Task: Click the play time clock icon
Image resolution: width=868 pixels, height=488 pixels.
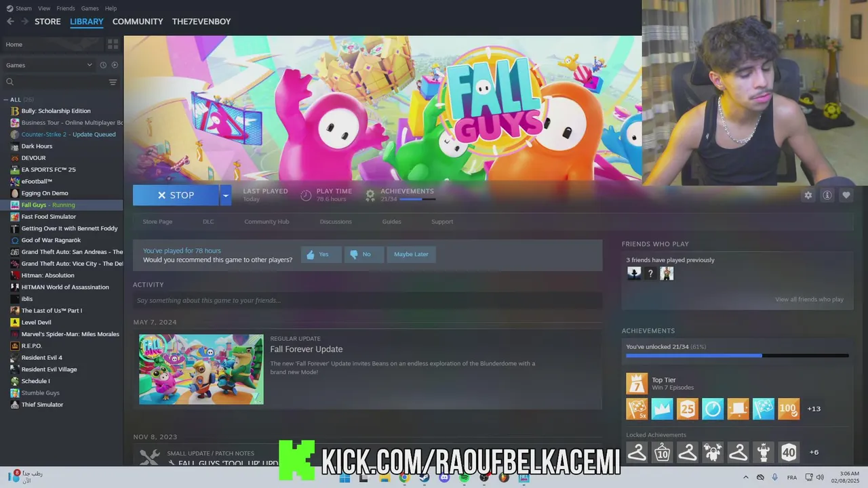Action: click(x=306, y=195)
